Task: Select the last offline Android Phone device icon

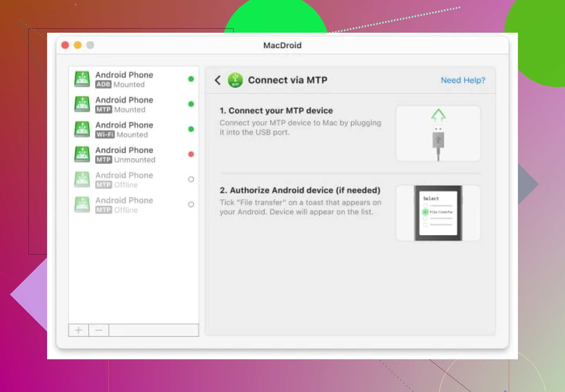Action: click(82, 205)
